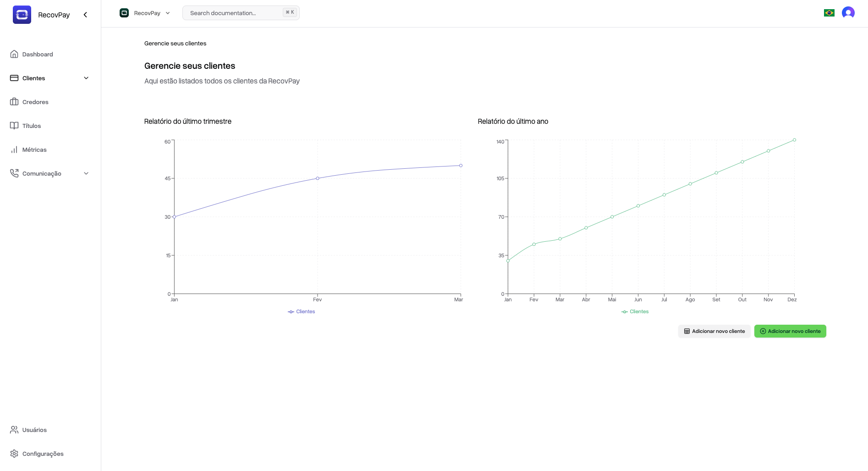The width and height of the screenshot is (868, 471).
Task: Collapse the sidebar with the chevron arrow
Action: coord(85,14)
